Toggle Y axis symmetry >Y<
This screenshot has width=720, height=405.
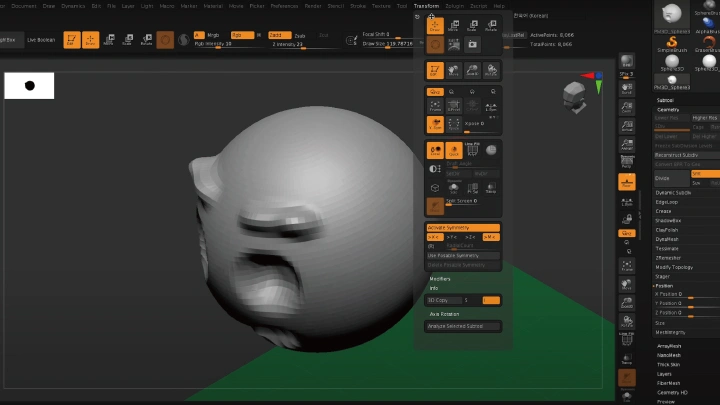(x=452, y=237)
